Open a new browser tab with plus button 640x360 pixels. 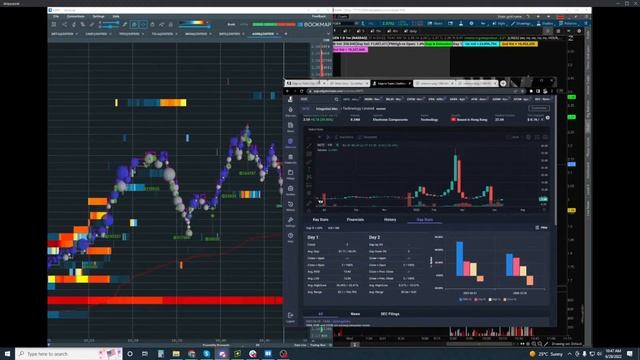(503, 83)
